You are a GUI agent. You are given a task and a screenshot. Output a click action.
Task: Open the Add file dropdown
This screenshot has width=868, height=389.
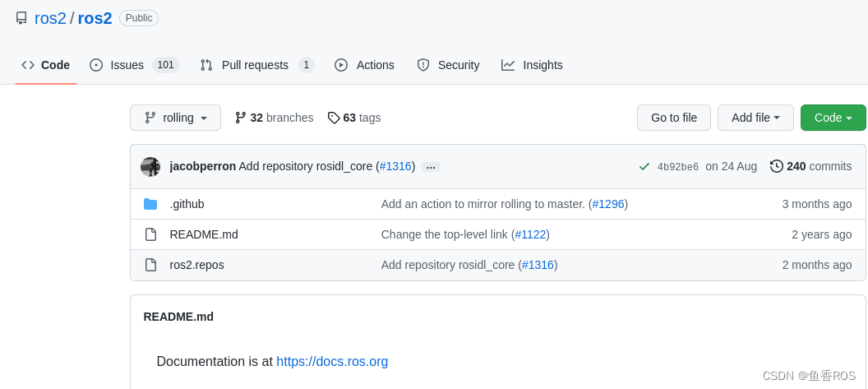point(755,118)
